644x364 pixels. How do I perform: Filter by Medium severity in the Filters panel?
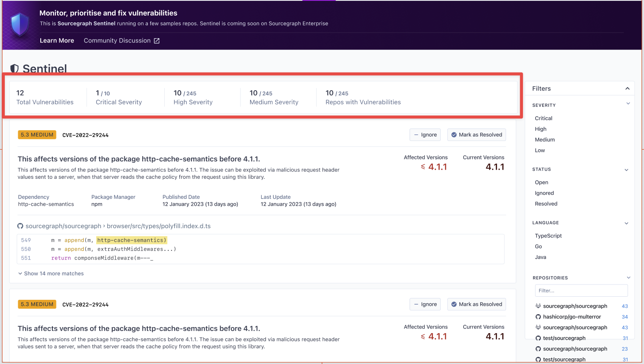[545, 140]
